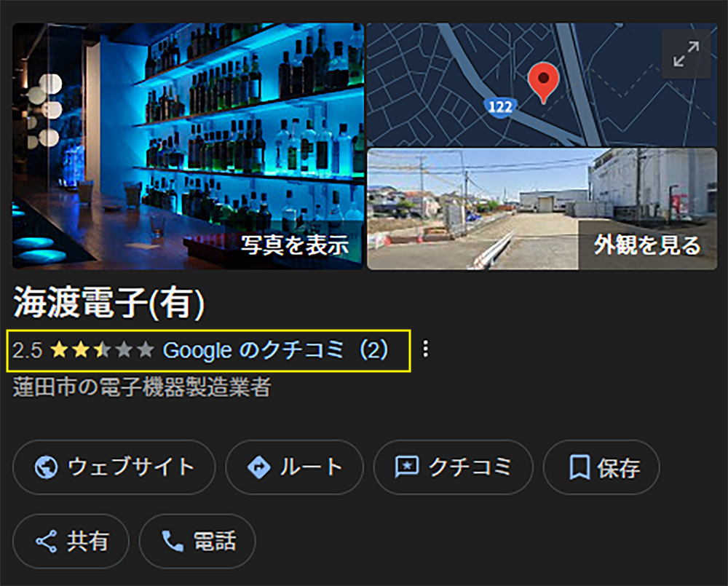
Task: Write a review via クチコミ button
Action: click(453, 467)
